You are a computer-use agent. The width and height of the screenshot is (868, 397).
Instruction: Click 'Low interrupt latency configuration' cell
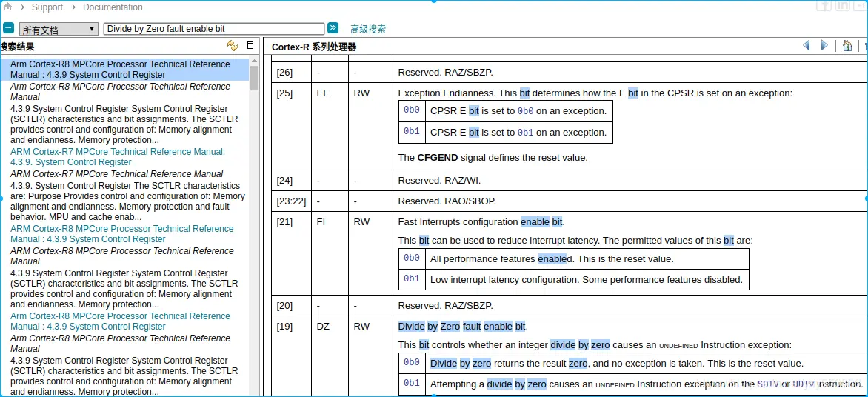586,279
